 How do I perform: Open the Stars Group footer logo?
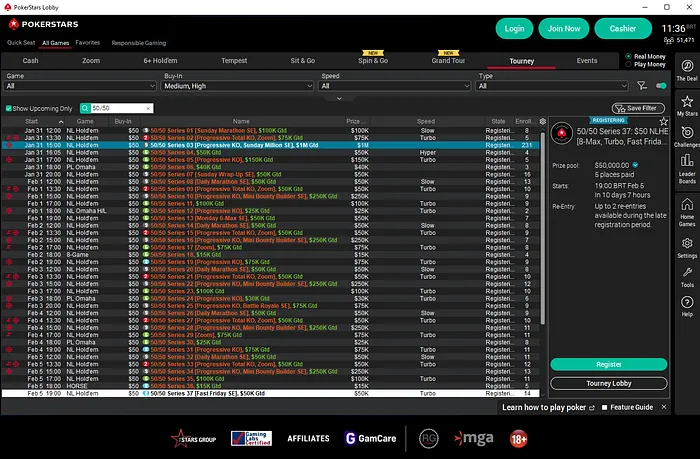point(193,439)
